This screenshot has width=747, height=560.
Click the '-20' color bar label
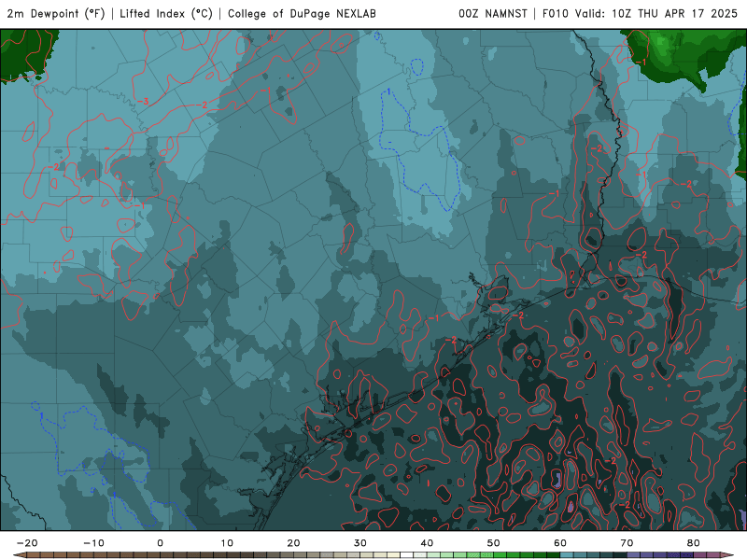pos(27,543)
